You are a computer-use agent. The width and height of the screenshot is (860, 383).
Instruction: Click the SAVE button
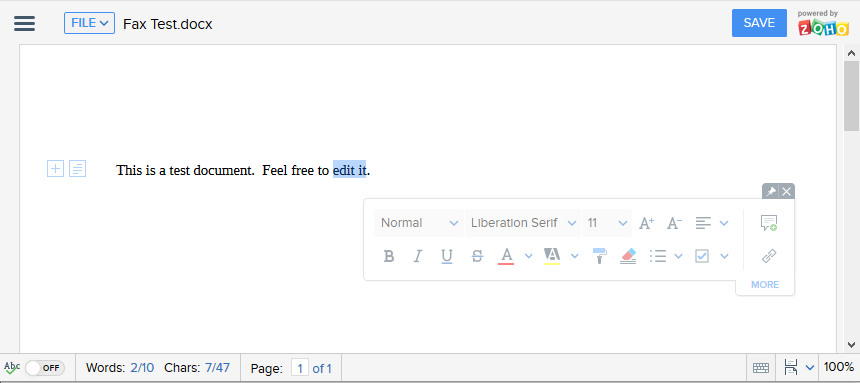759,23
